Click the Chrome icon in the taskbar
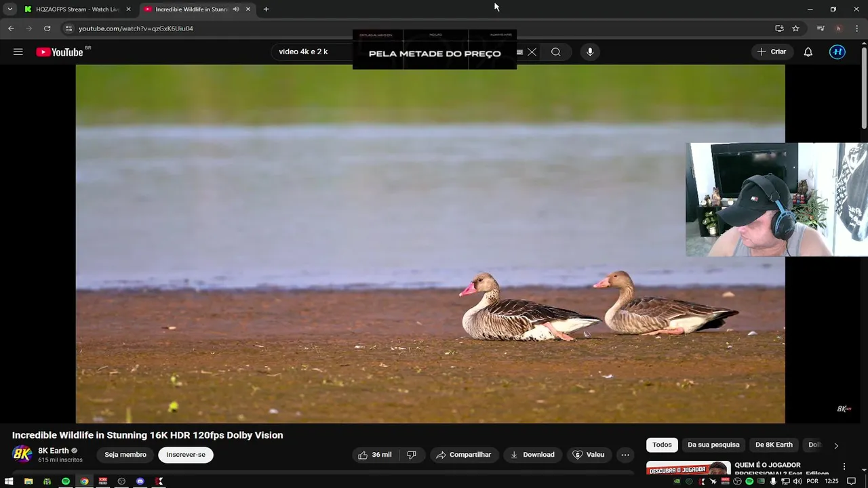The image size is (868, 488). [x=84, y=481]
